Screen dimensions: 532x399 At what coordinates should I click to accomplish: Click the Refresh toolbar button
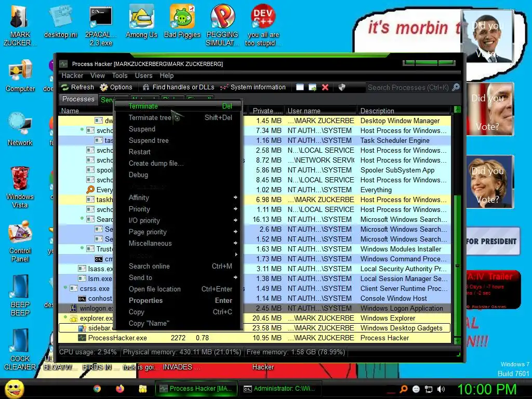77,87
